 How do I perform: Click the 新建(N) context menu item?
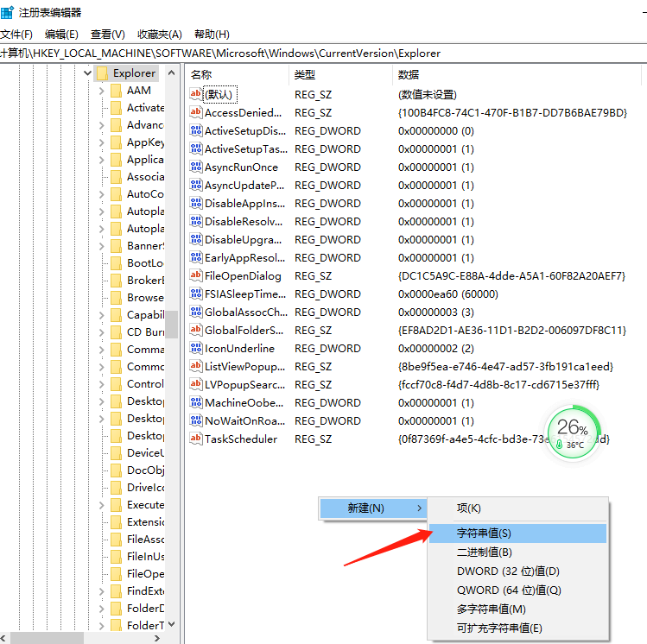click(373, 508)
